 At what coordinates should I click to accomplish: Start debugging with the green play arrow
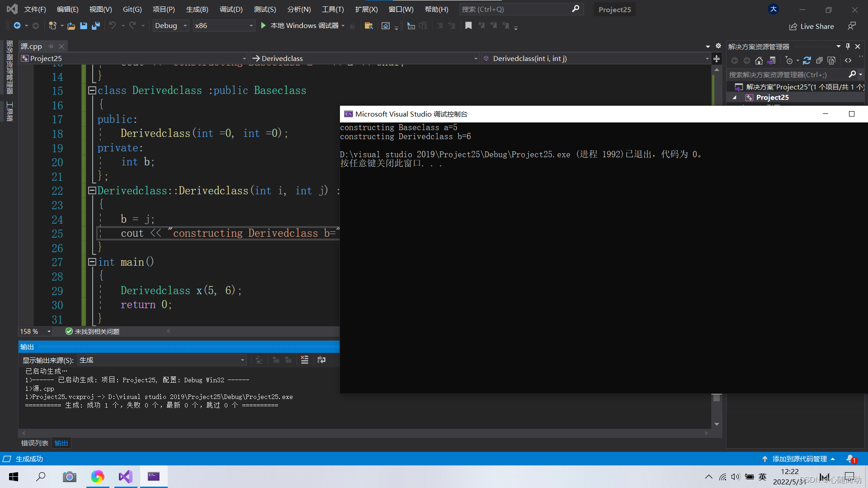tap(264, 26)
